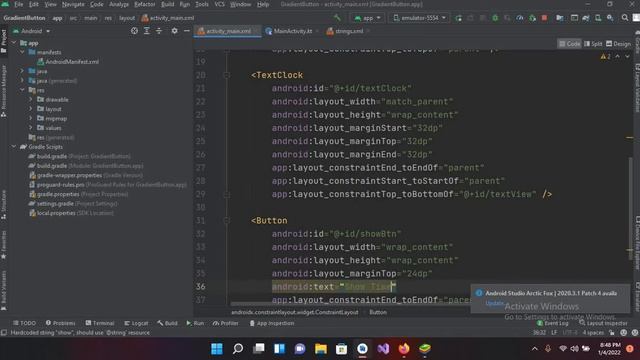Viewport: 640px width, 360px height.
Task: Open Structure sidebar tab
Action: click(x=4, y=204)
